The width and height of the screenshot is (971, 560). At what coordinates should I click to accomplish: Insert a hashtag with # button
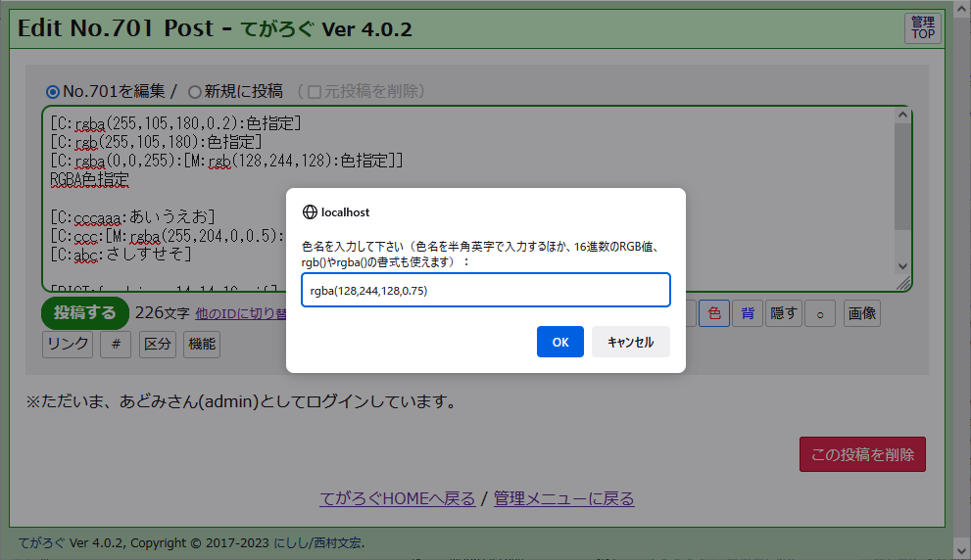point(116,344)
